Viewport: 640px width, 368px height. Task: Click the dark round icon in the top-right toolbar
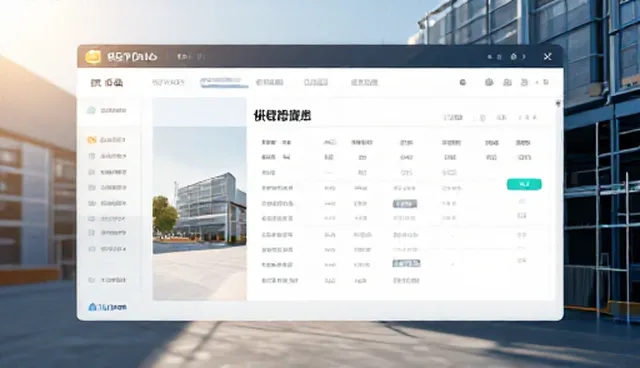coord(462,82)
